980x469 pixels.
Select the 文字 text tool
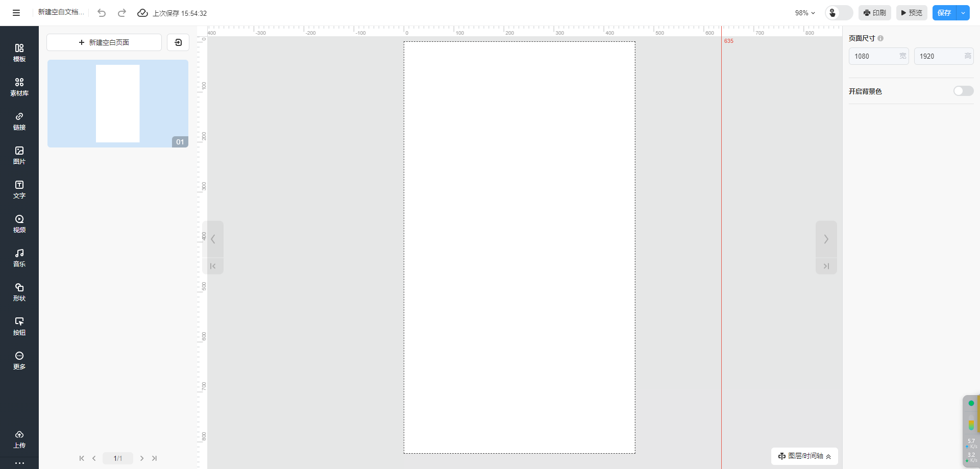19,189
